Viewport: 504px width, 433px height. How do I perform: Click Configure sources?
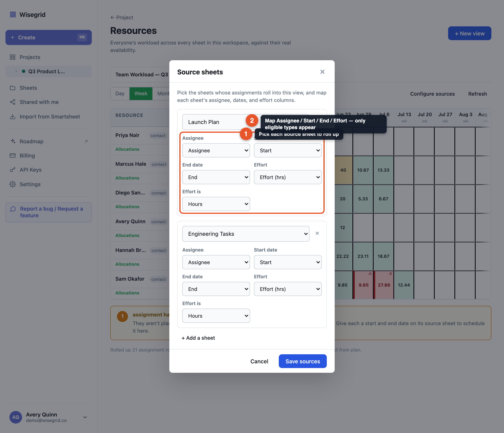(432, 94)
